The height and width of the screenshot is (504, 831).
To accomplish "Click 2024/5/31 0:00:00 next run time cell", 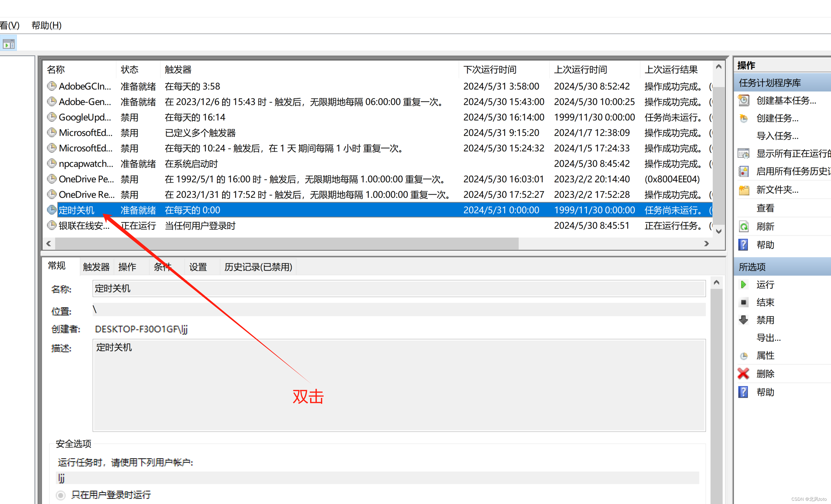I will [501, 210].
